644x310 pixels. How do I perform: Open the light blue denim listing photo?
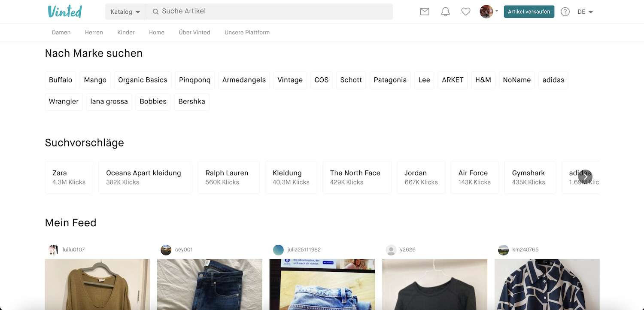(x=322, y=284)
